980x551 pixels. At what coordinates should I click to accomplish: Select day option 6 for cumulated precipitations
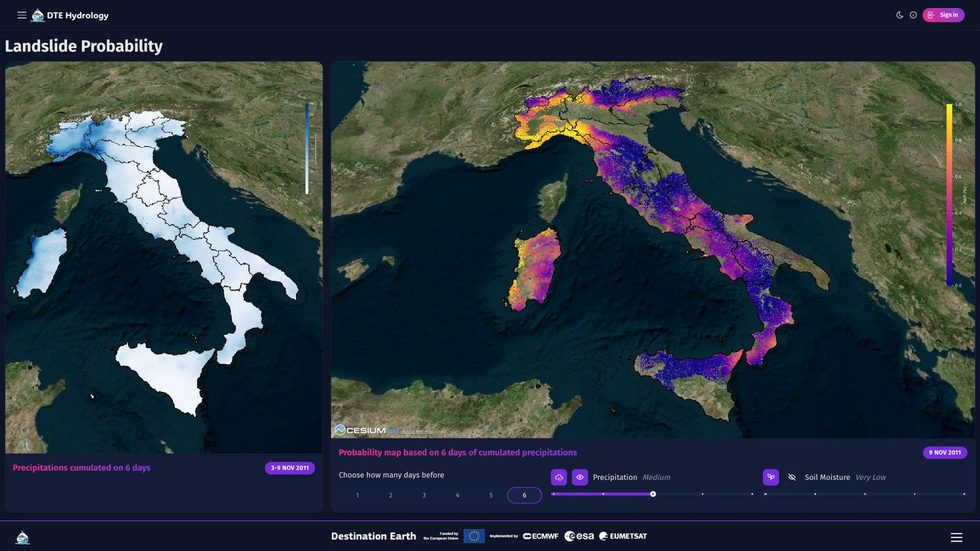point(524,495)
